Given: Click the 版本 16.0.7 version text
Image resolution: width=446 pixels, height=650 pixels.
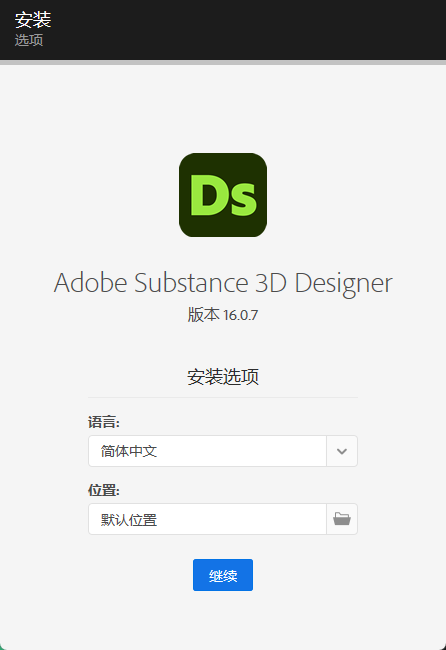Looking at the screenshot, I should coord(223,315).
